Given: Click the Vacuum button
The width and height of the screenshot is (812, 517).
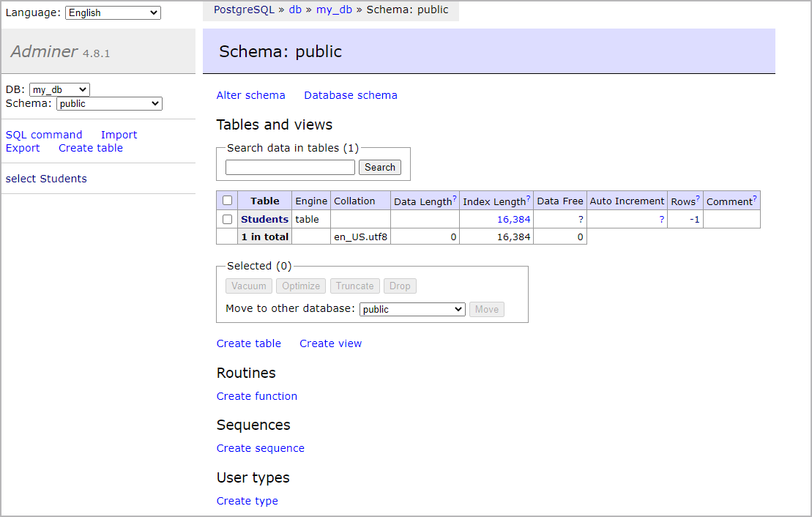Looking at the screenshot, I should click(x=249, y=286).
